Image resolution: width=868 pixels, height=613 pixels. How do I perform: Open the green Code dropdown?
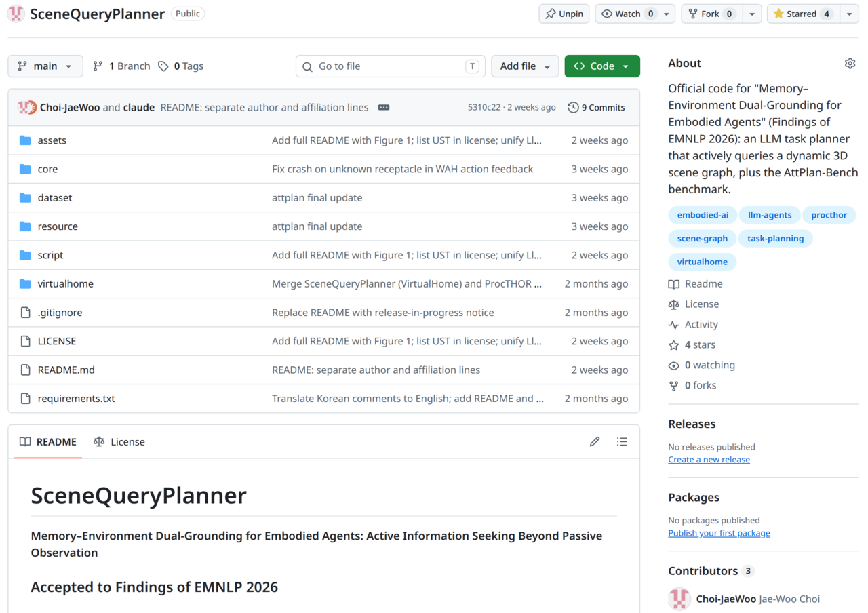click(602, 66)
